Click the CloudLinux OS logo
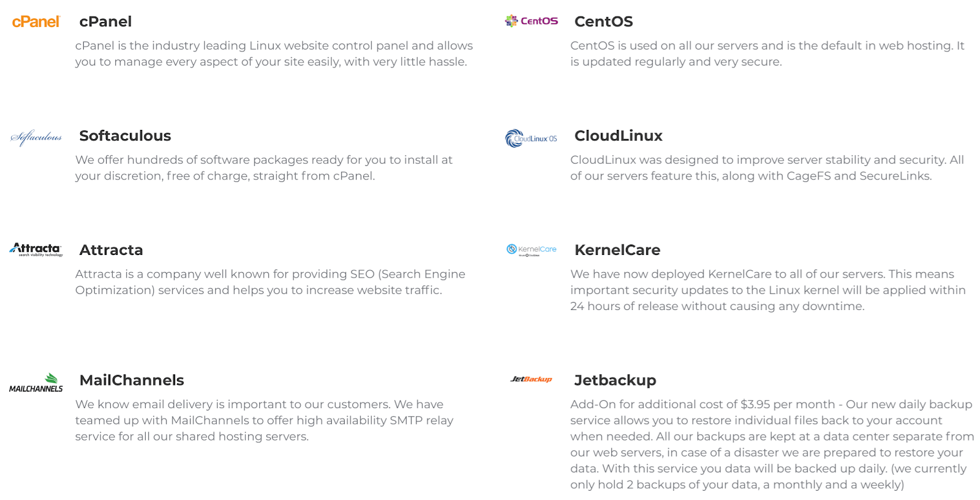The height and width of the screenshot is (500, 980). (531, 138)
